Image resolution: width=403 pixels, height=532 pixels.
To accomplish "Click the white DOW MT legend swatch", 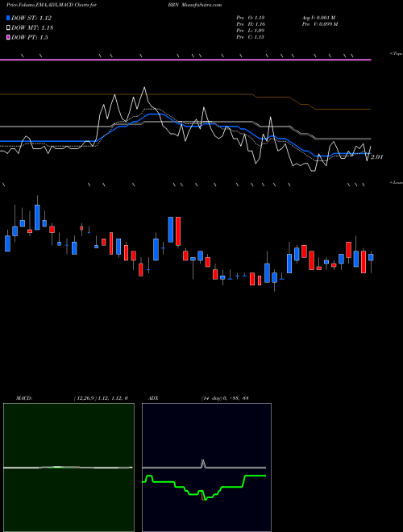I will (9, 28).
